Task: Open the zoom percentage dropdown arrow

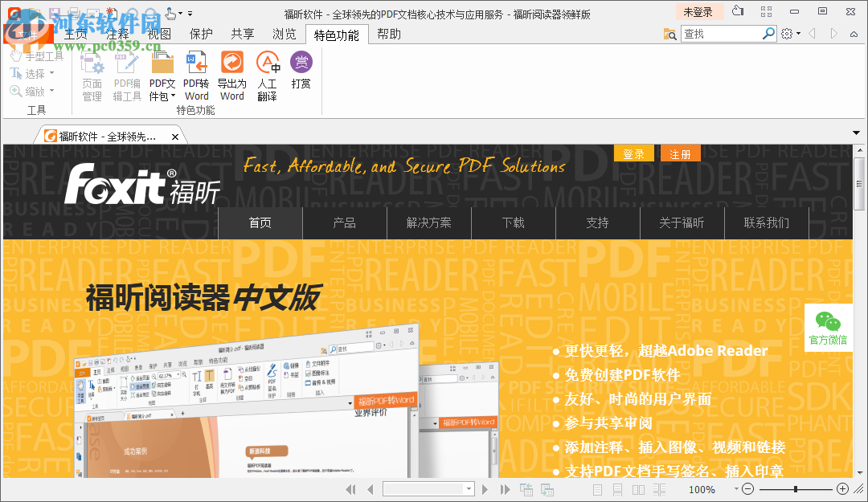Action: pos(736,488)
